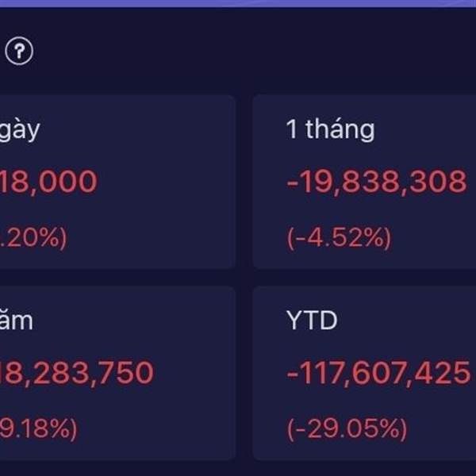Viewport: 476px width, 476px height.
Task: Click the (-4.52%) percentage text
Action: click(339, 237)
